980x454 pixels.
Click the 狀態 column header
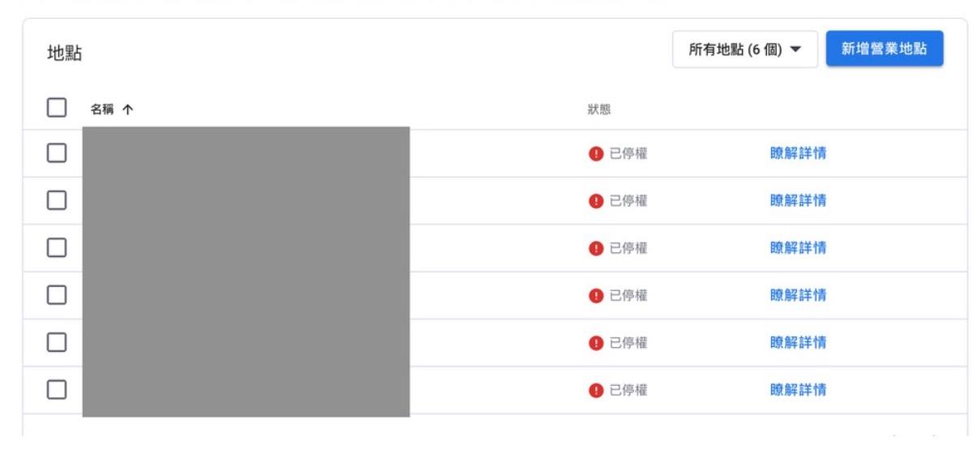point(599,109)
